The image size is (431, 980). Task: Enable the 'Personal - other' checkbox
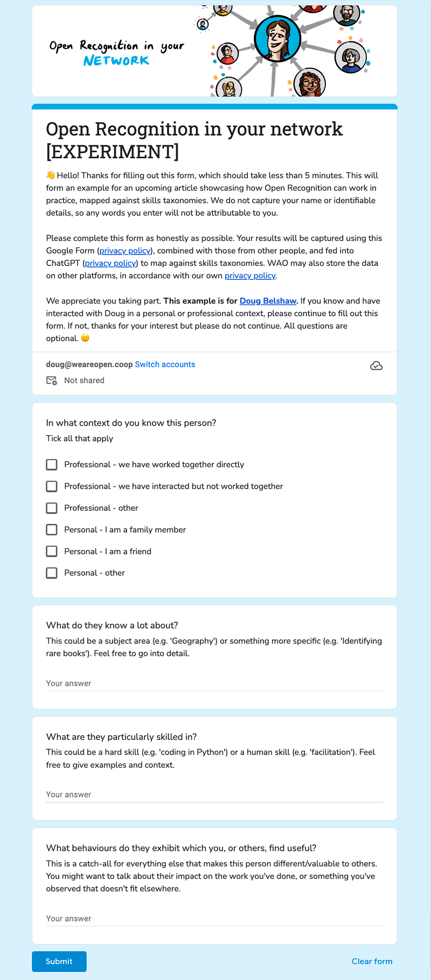tap(51, 573)
